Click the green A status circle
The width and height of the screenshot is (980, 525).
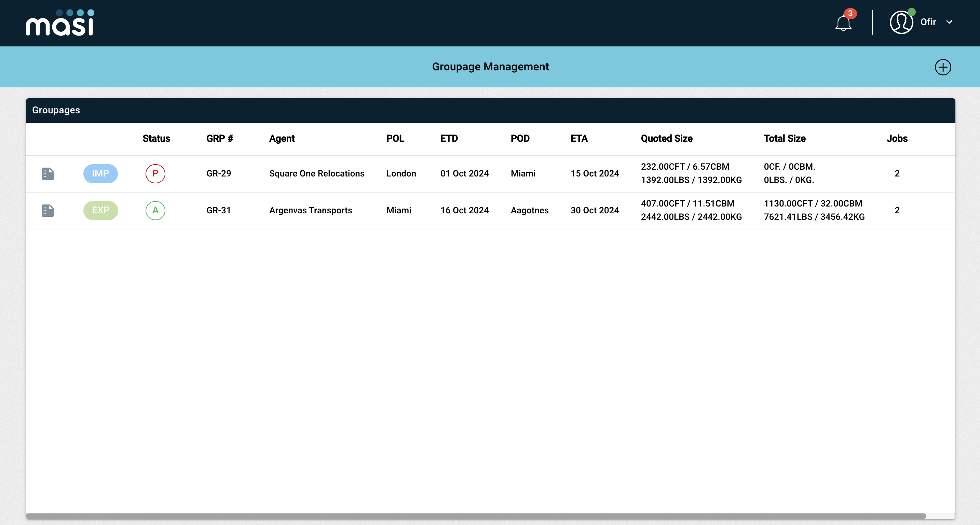[x=155, y=211]
